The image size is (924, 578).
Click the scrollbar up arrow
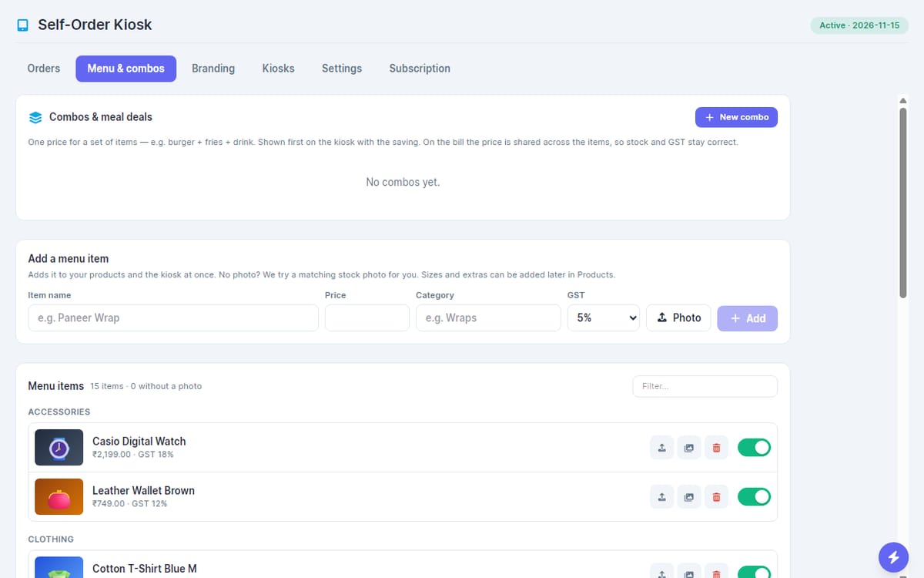tap(903, 100)
